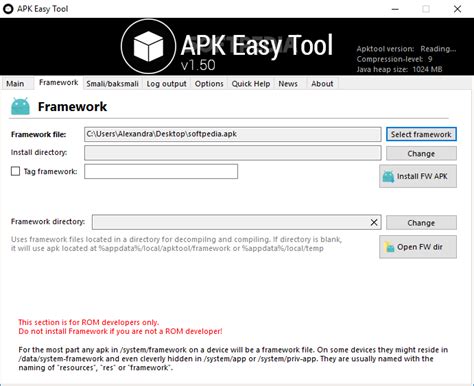Go to the Log output tab
Screen dimensions: 474x386
[166, 84]
